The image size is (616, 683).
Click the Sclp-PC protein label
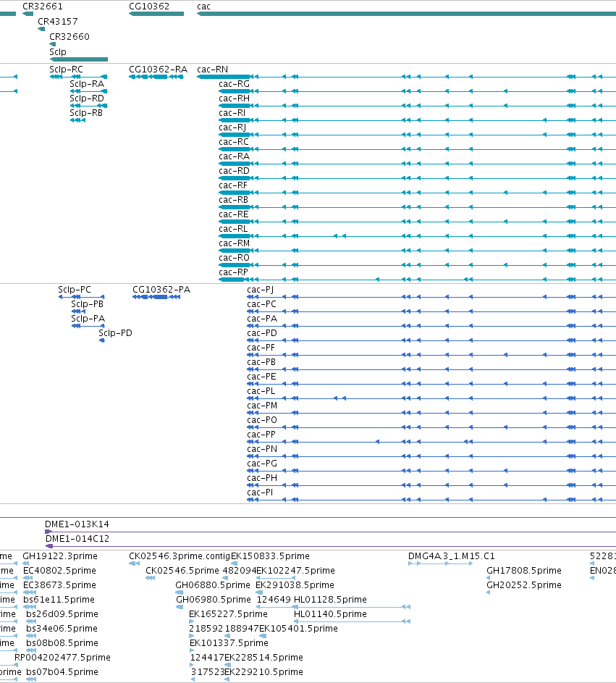pyautogui.click(x=75, y=289)
